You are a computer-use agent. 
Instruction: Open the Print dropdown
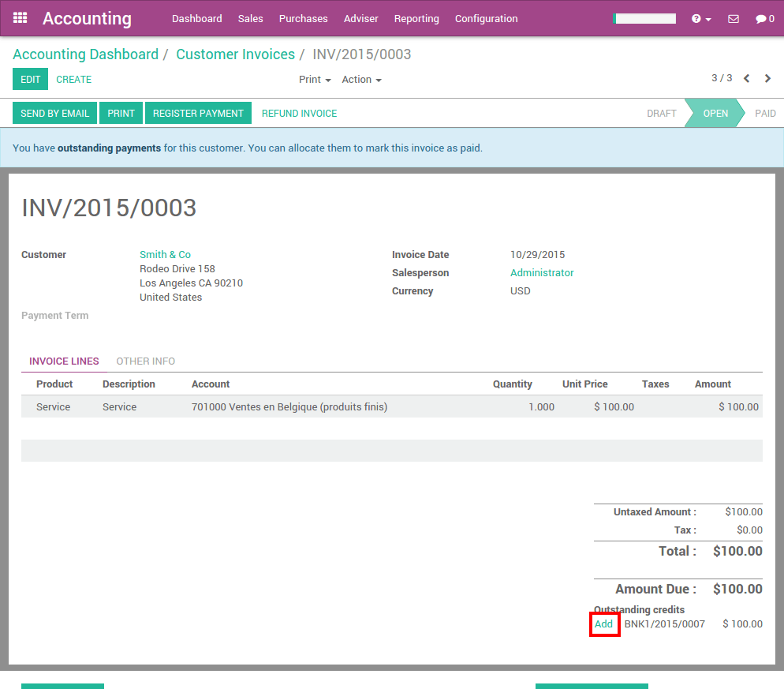pos(314,79)
